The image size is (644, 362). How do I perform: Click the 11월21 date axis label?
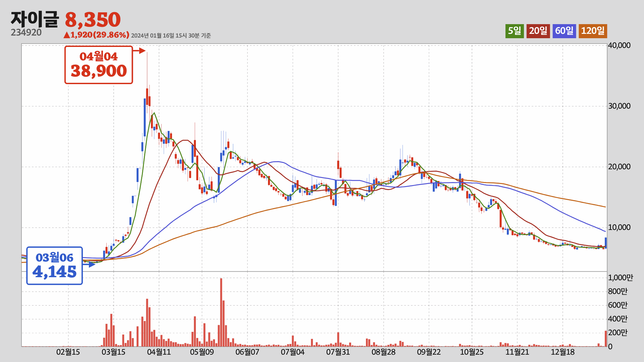click(517, 352)
